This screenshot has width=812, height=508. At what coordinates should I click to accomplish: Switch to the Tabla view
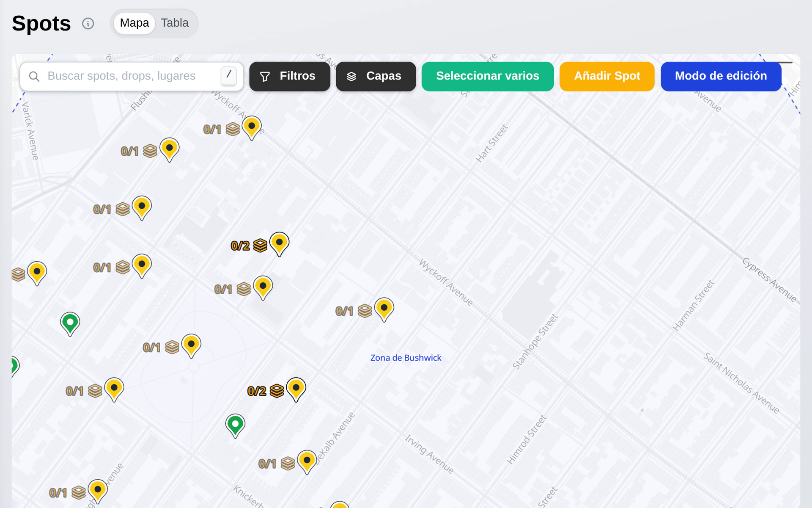(175, 23)
